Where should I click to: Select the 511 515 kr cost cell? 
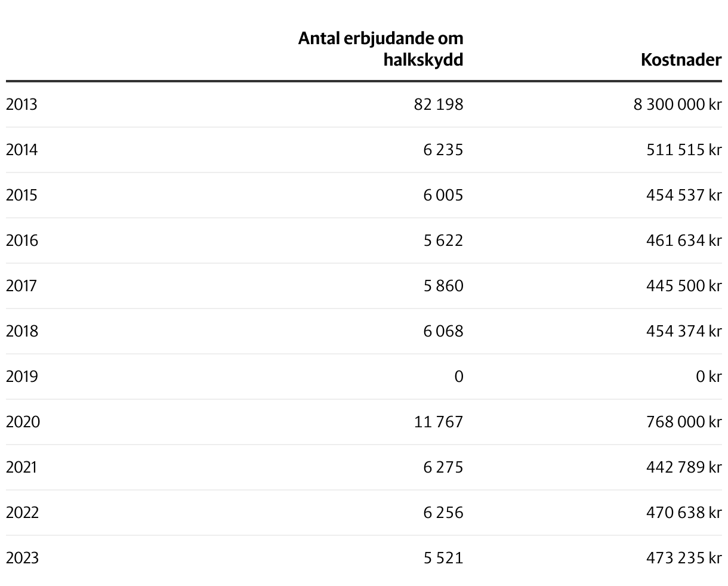[684, 150]
